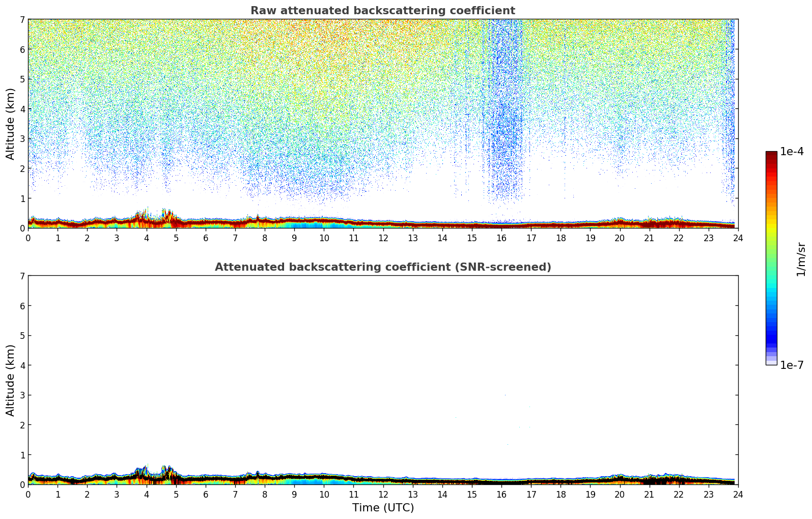Click the colorbar's "1e-7" minimum label
The height and width of the screenshot is (519, 812).
[x=792, y=365]
